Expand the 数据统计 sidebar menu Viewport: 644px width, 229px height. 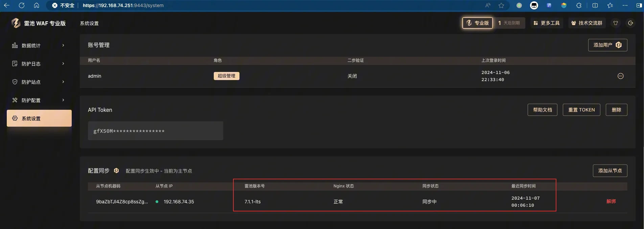(x=39, y=46)
